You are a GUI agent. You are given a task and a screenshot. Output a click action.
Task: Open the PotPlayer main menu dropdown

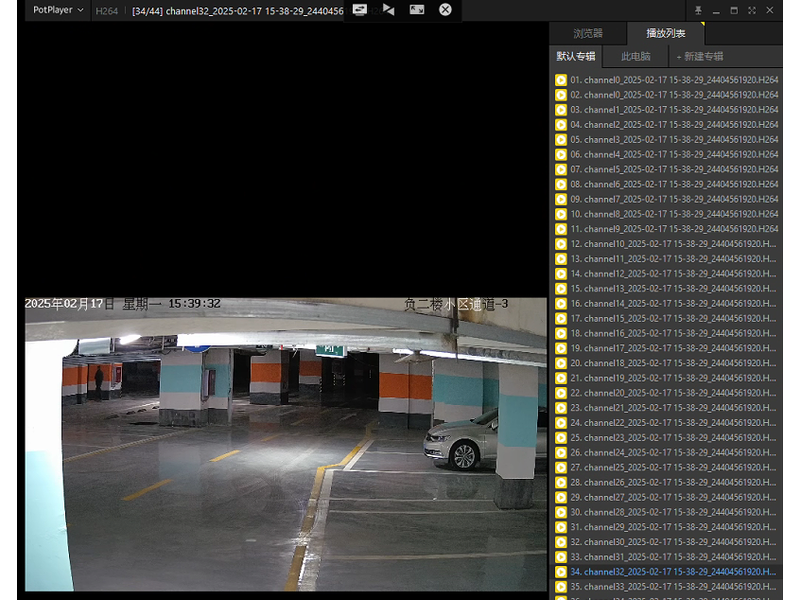click(x=58, y=10)
